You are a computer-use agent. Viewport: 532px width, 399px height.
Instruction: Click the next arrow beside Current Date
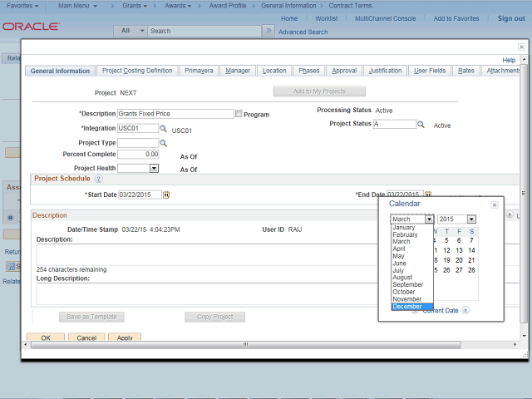pos(465,310)
